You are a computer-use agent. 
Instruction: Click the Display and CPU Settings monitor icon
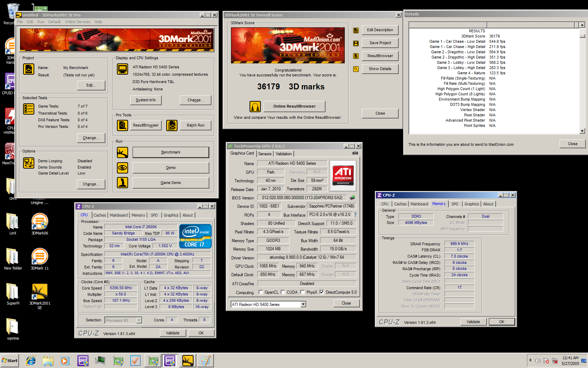[x=122, y=69]
